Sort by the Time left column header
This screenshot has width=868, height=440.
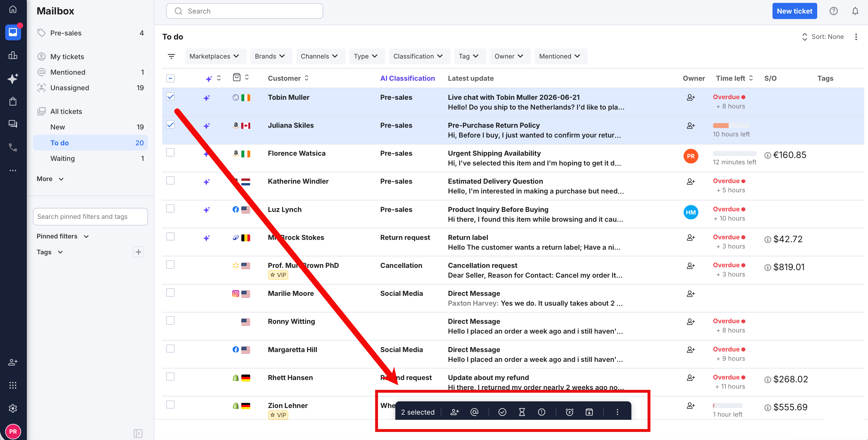coord(734,78)
